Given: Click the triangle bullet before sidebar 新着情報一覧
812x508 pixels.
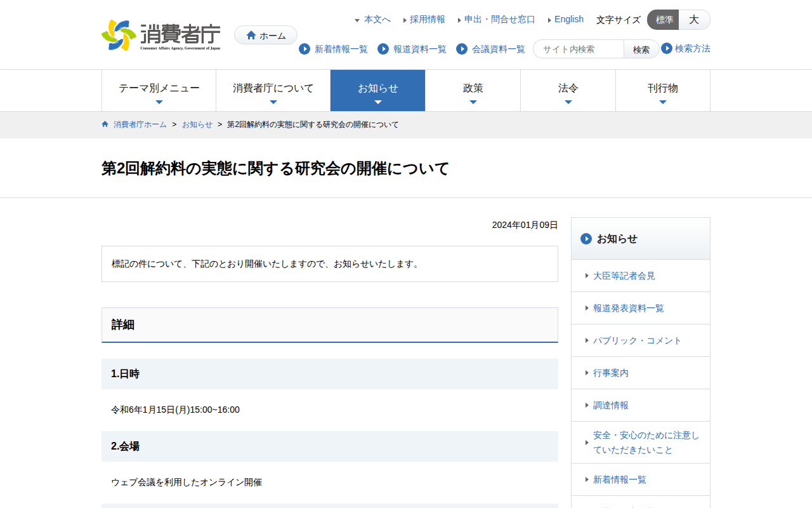Looking at the screenshot, I should tap(587, 479).
